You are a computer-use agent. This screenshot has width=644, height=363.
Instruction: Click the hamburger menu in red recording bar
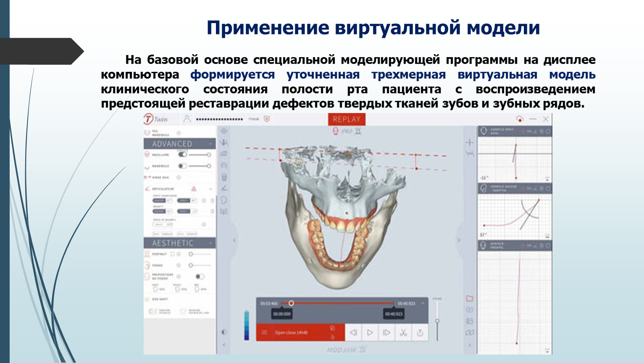click(264, 332)
